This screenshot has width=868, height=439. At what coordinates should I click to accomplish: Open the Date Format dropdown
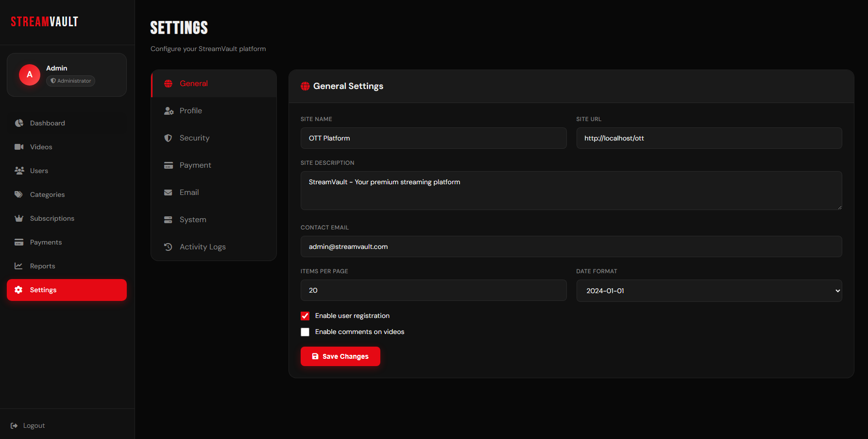(x=709, y=291)
